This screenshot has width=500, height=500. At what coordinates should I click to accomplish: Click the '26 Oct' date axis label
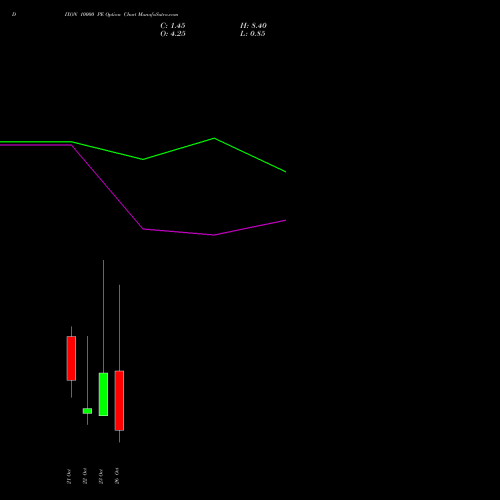[117, 476]
